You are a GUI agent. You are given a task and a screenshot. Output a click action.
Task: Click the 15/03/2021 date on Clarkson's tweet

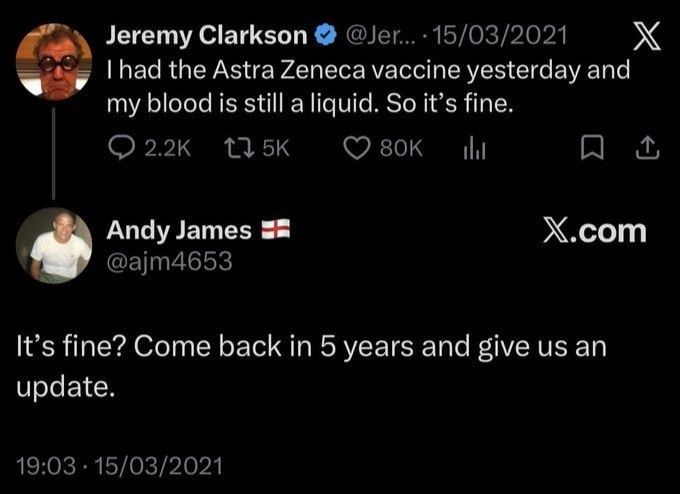pyautogui.click(x=500, y=36)
